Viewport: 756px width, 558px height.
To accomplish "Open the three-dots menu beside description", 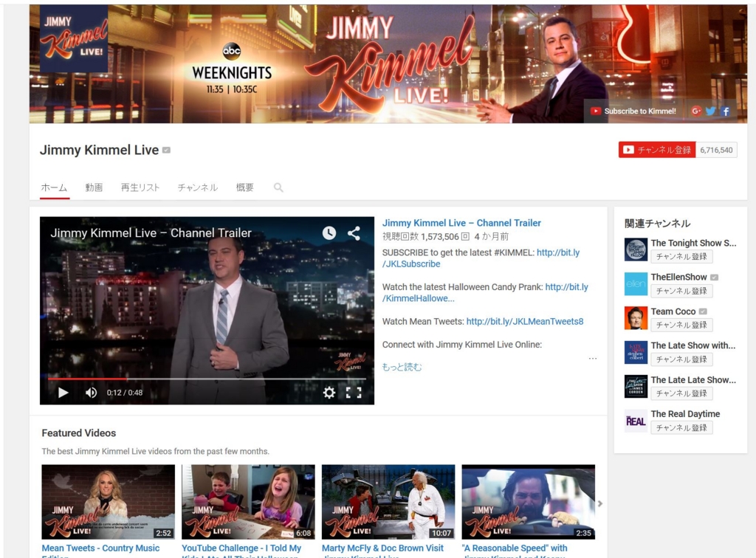I will [593, 359].
